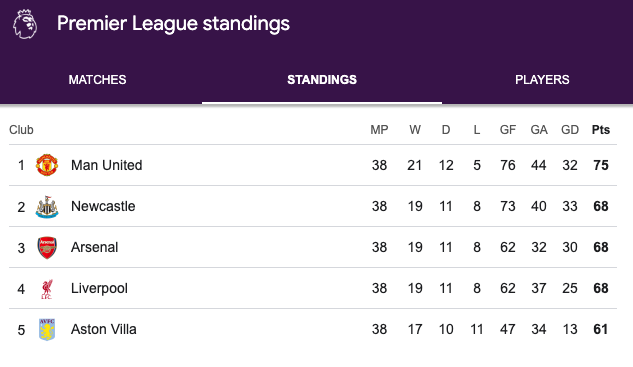Open the Aston Villa team name

[x=104, y=329]
